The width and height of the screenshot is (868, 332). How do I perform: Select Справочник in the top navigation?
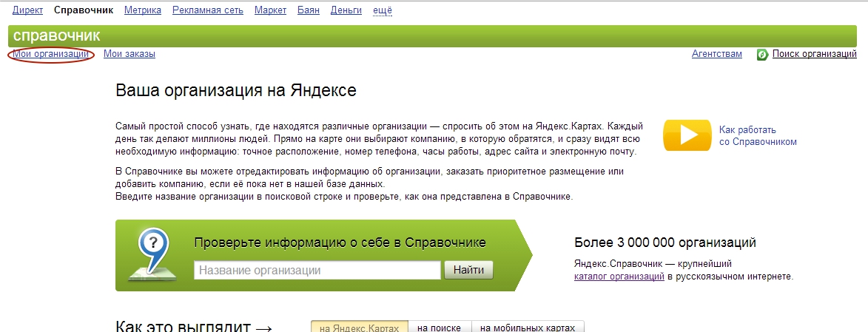(x=84, y=10)
